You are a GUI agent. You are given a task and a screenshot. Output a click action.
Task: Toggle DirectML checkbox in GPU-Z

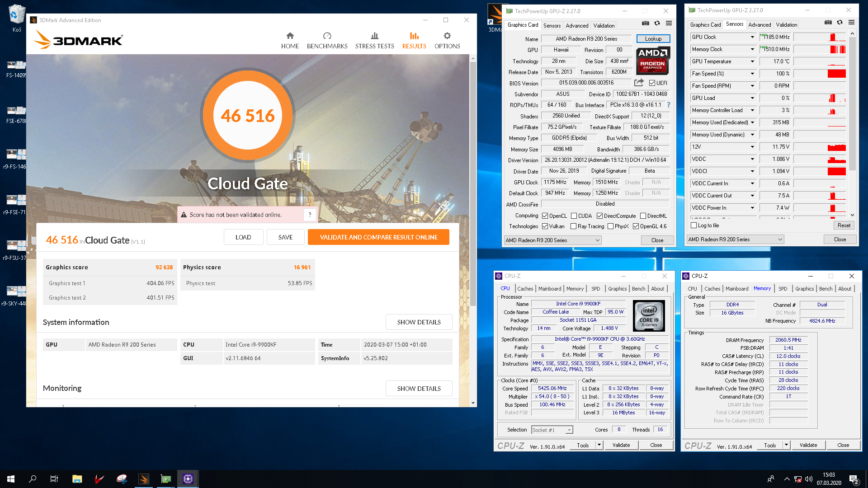click(x=643, y=216)
